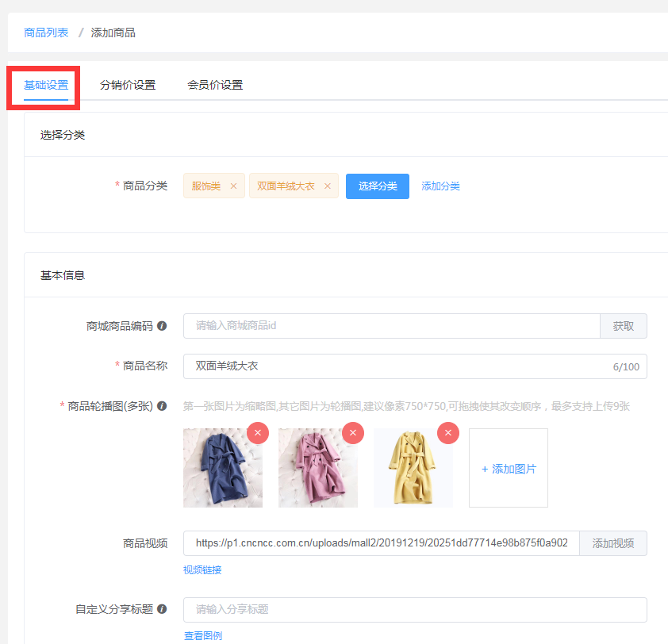The height and width of the screenshot is (644, 668).
Task: Focus the 自定义分享标题 input field
Action: 415,610
